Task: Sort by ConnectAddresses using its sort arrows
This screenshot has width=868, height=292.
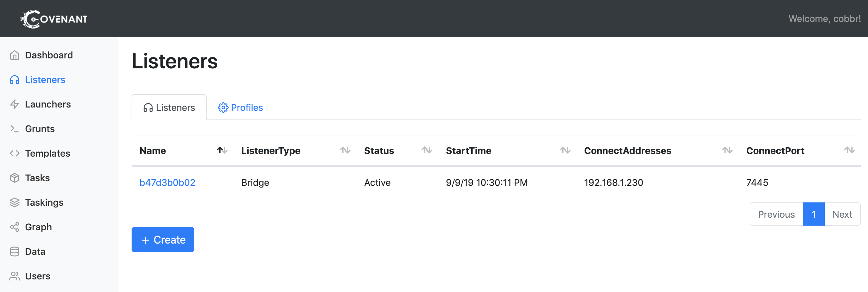Action: tap(727, 150)
